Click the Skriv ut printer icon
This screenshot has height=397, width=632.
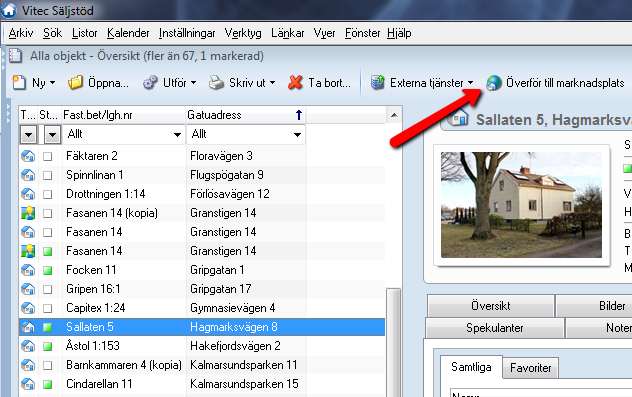coord(216,83)
